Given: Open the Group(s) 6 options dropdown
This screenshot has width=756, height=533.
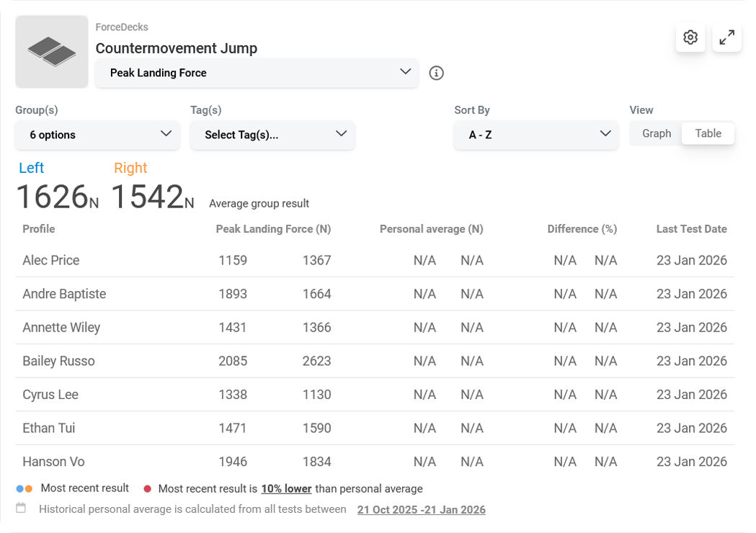Looking at the screenshot, I should (97, 135).
